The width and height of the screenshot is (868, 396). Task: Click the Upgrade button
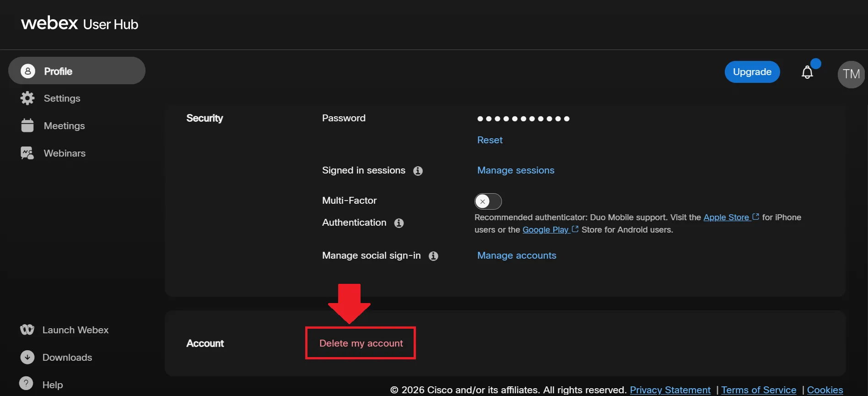point(752,72)
